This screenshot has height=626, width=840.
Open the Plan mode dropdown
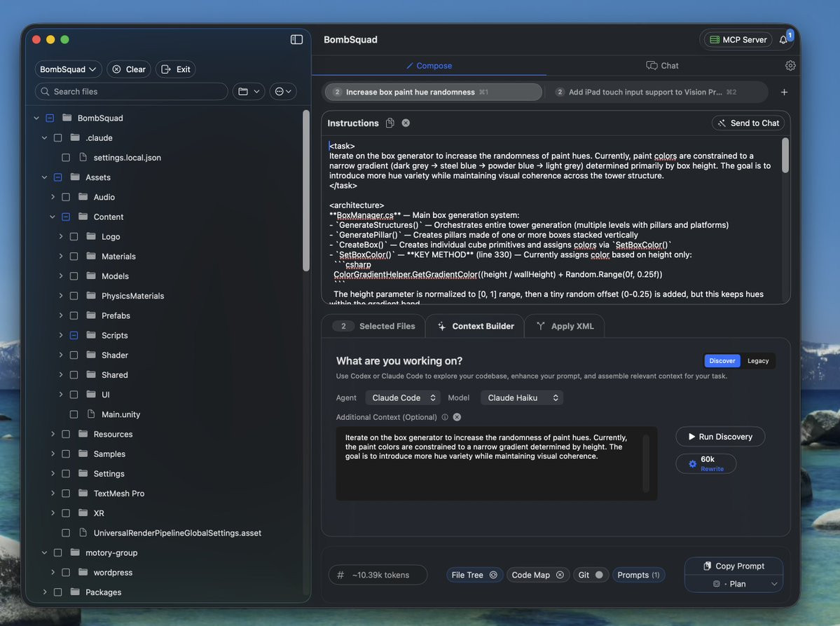click(x=734, y=584)
